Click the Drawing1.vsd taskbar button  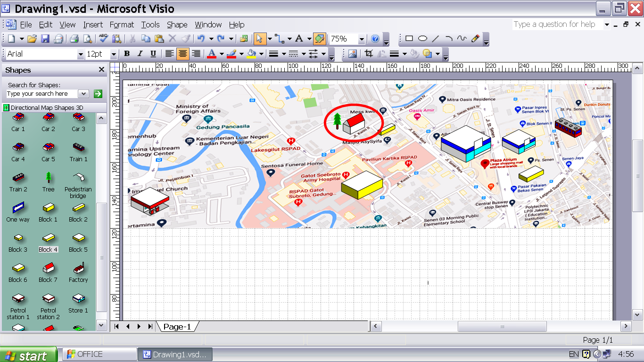coord(175,354)
